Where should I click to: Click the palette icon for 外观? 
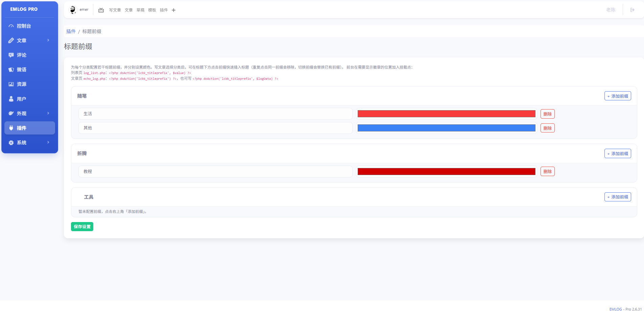[x=11, y=114]
